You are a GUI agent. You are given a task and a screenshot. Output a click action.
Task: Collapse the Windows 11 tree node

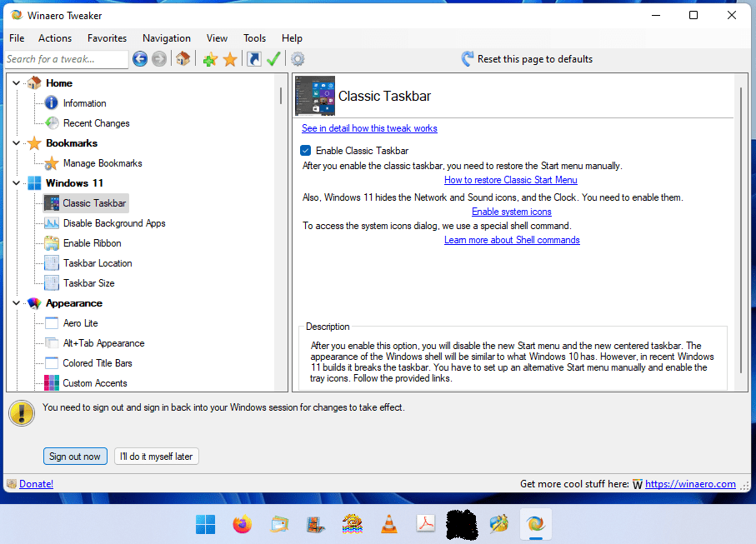pyautogui.click(x=17, y=183)
